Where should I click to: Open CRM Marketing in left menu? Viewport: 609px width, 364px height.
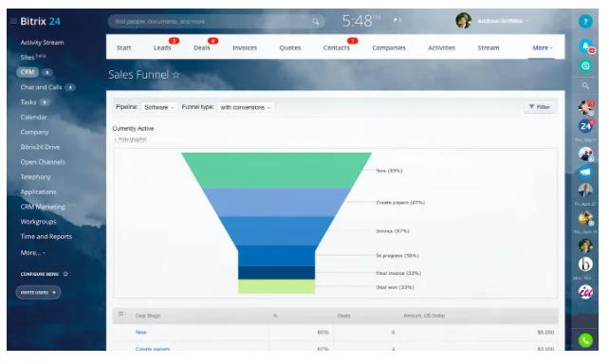(43, 207)
